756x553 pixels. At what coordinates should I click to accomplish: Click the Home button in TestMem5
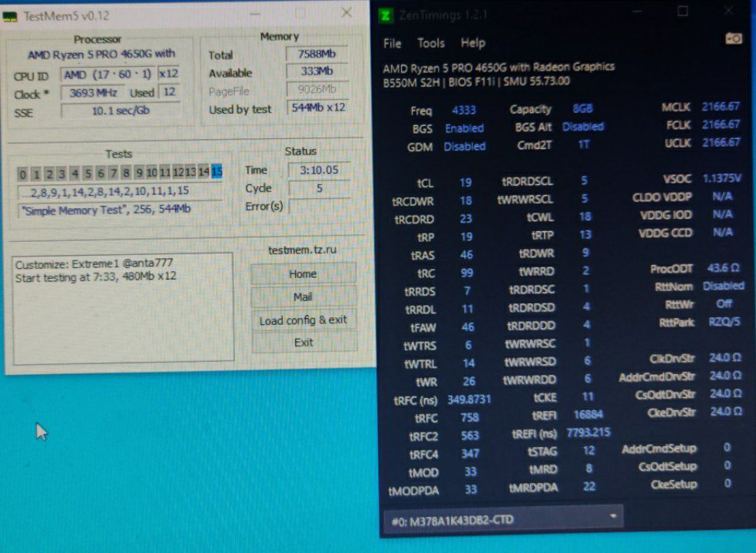pyautogui.click(x=303, y=274)
